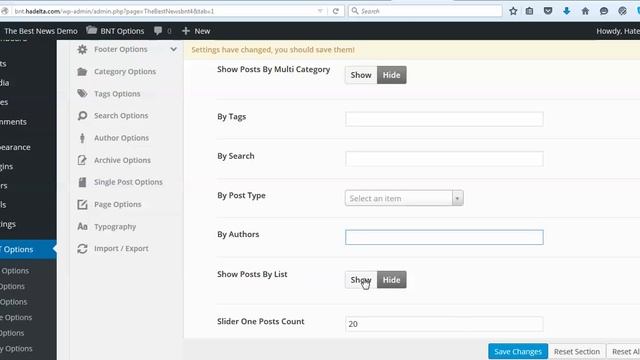Set Show Posts By Multi Category to Hide
640x360 pixels.
tap(391, 75)
